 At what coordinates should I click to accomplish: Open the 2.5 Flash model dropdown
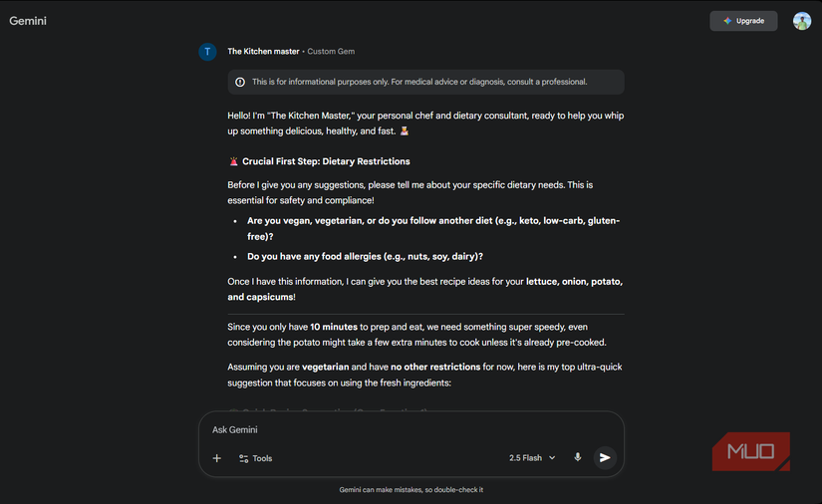tap(532, 458)
